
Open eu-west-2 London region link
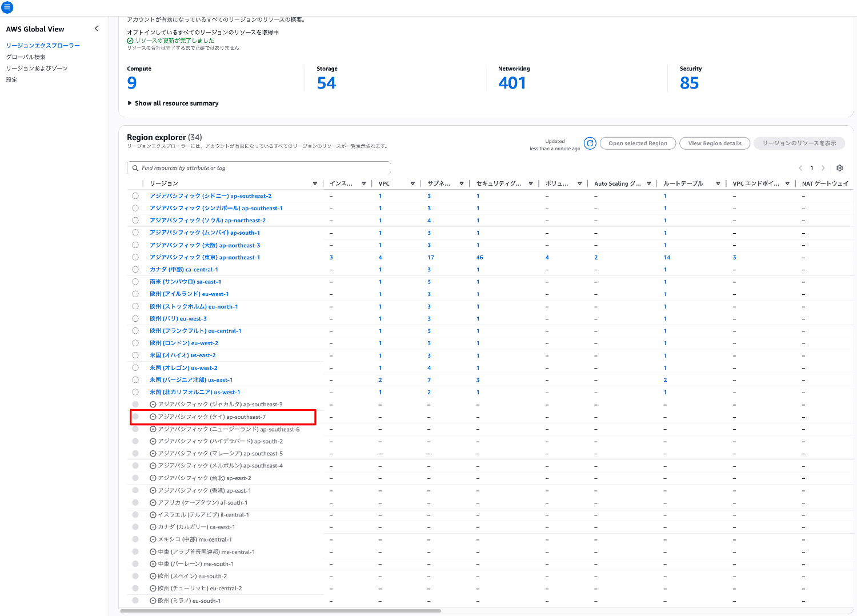[x=184, y=343]
